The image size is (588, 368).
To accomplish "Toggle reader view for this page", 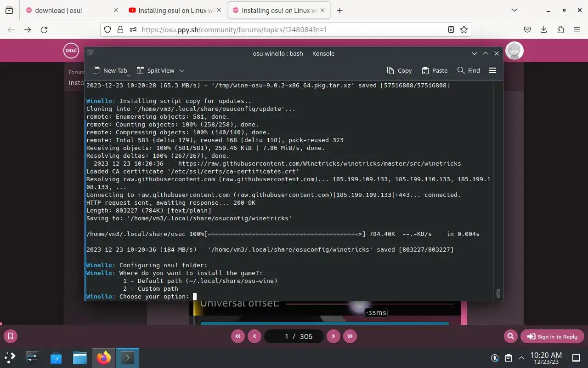I will (451, 29).
